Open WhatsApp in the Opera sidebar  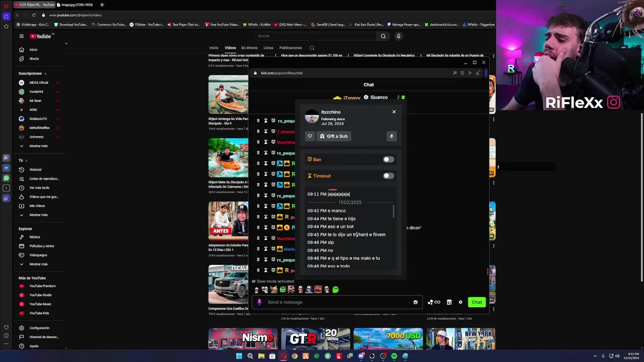(6, 178)
